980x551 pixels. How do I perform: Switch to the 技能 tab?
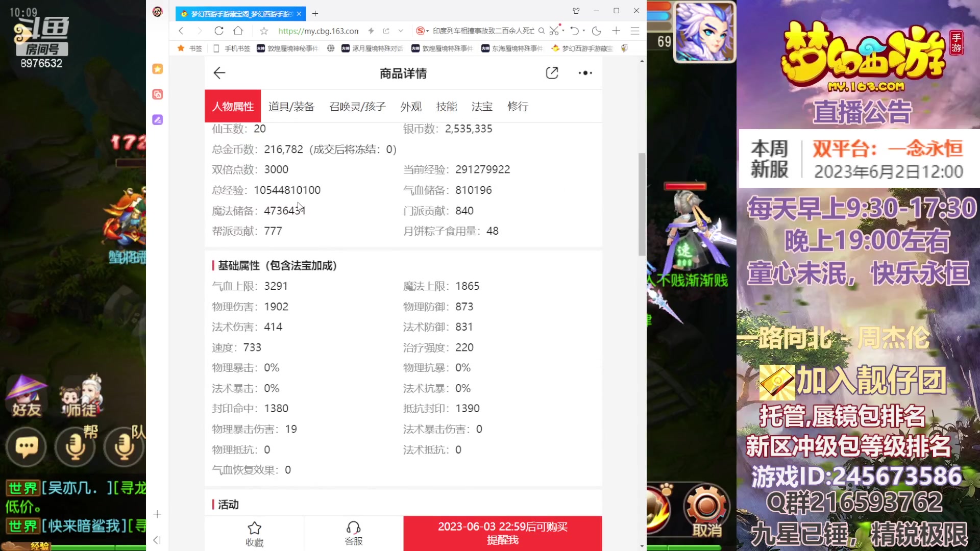[447, 107]
